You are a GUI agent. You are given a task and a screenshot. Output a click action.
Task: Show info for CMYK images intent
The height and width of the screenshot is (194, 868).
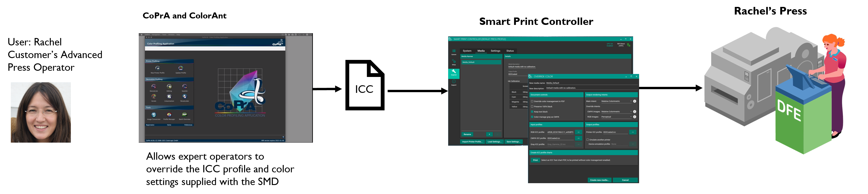[x=634, y=112]
